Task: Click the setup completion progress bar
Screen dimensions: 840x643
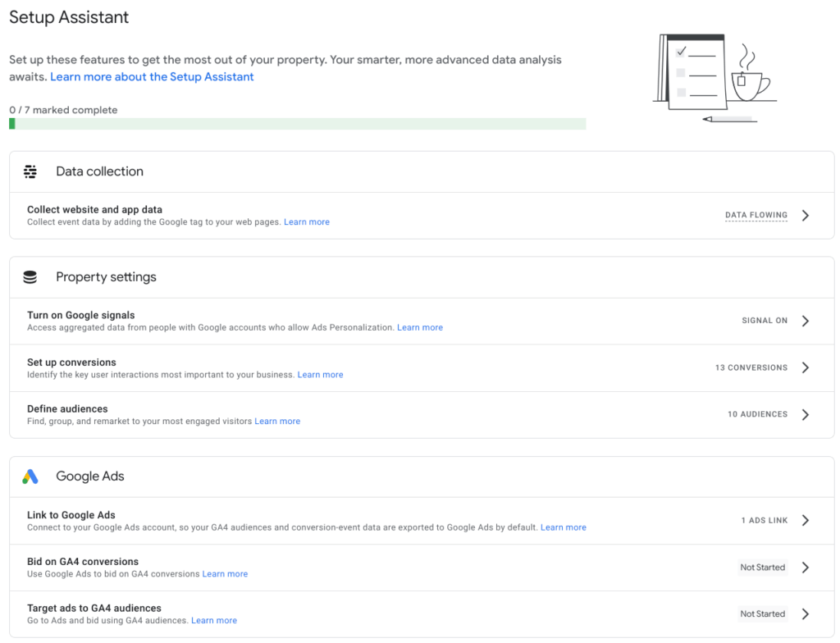Action: [297, 123]
